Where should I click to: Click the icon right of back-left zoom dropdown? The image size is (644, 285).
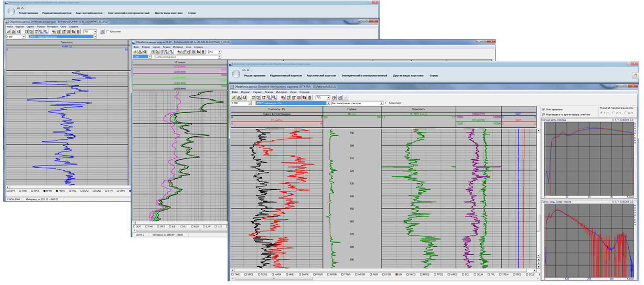[x=102, y=31]
